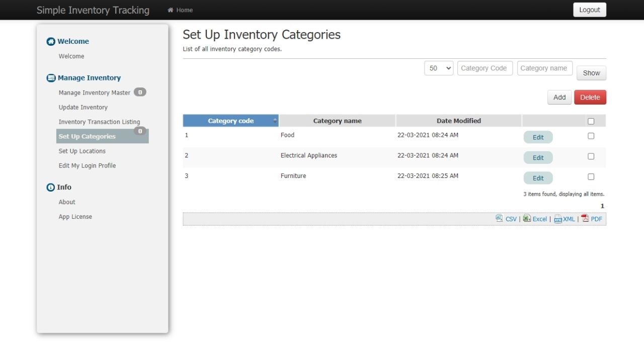The image size is (644, 362).
Task: Focus the Category Code filter field
Action: [485, 68]
